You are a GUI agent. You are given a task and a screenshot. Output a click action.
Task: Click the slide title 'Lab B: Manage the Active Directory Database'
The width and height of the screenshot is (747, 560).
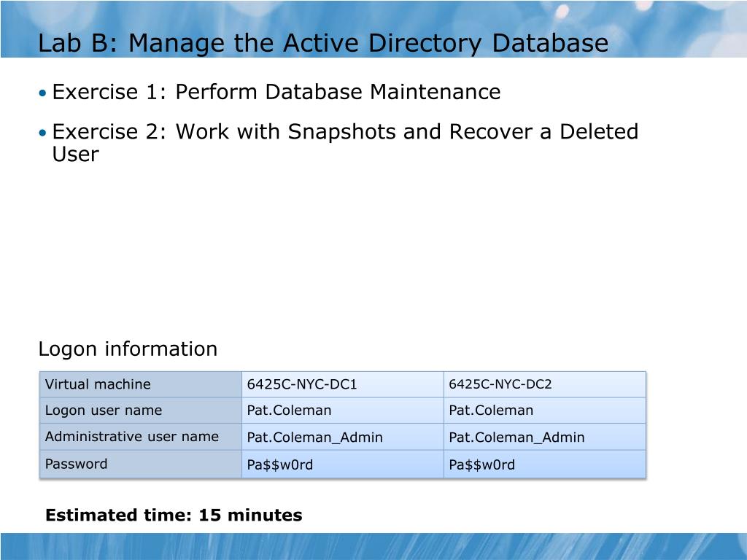tap(323, 43)
